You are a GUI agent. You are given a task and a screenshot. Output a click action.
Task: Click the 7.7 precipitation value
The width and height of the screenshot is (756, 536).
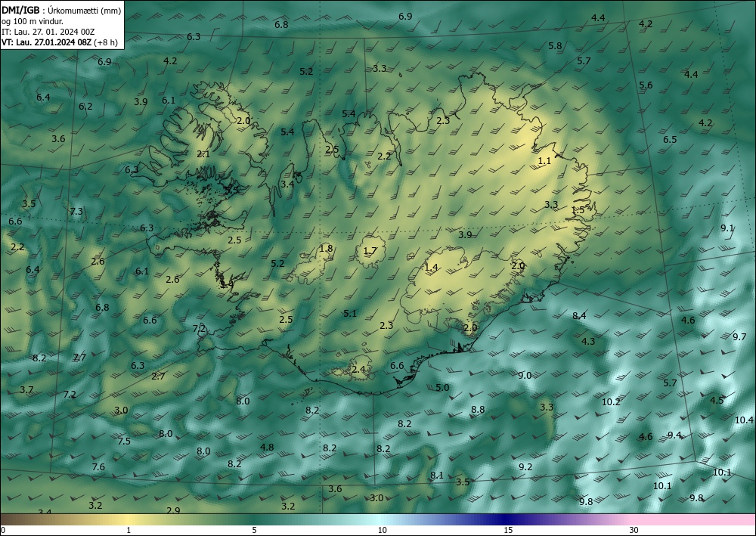coord(79,358)
